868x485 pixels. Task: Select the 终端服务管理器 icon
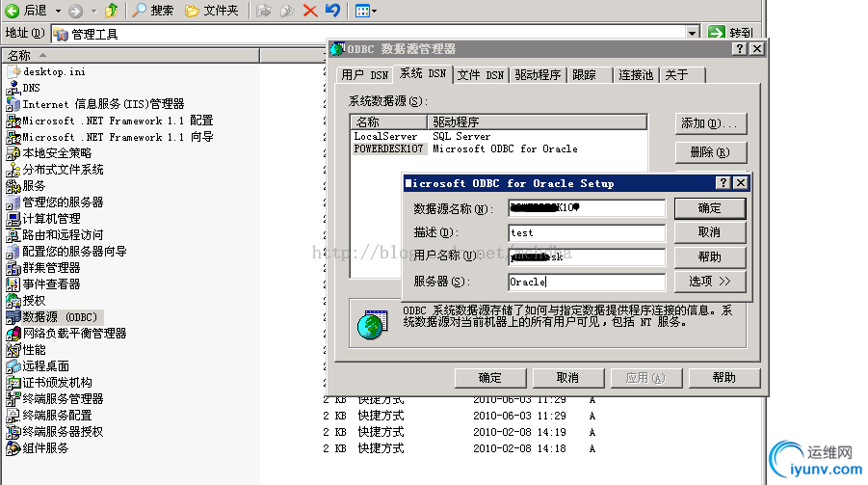point(13,398)
